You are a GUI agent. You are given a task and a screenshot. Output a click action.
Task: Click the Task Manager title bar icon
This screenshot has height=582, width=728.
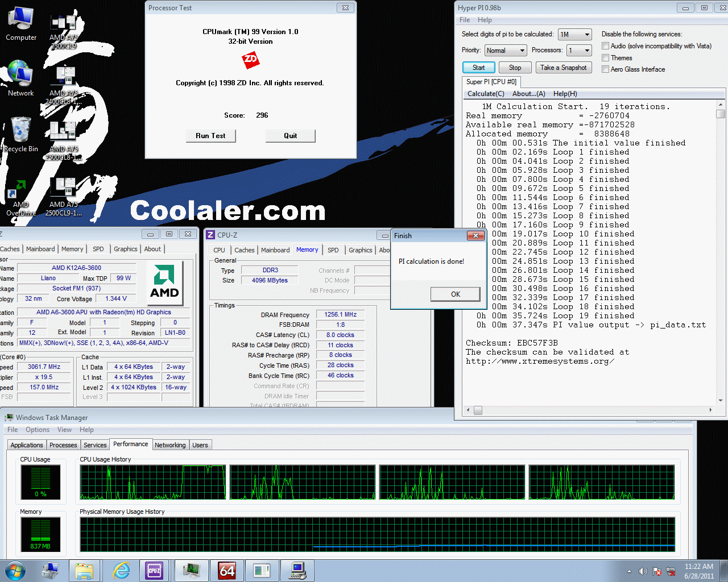pyautogui.click(x=9, y=417)
